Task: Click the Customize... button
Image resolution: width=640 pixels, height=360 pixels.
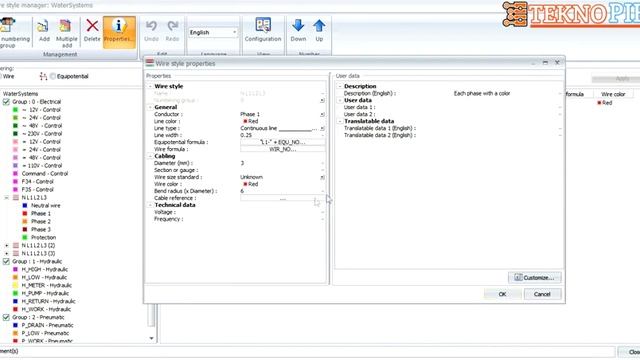Action: (535, 278)
